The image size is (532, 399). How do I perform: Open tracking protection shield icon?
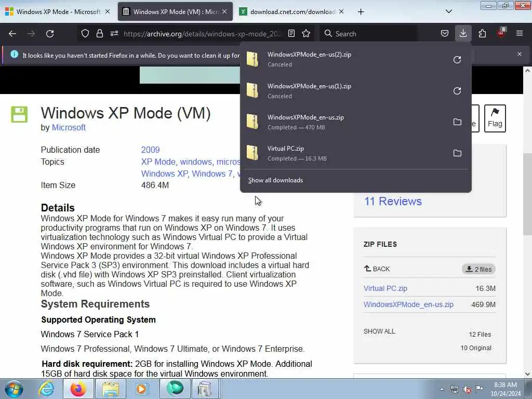coord(85,33)
